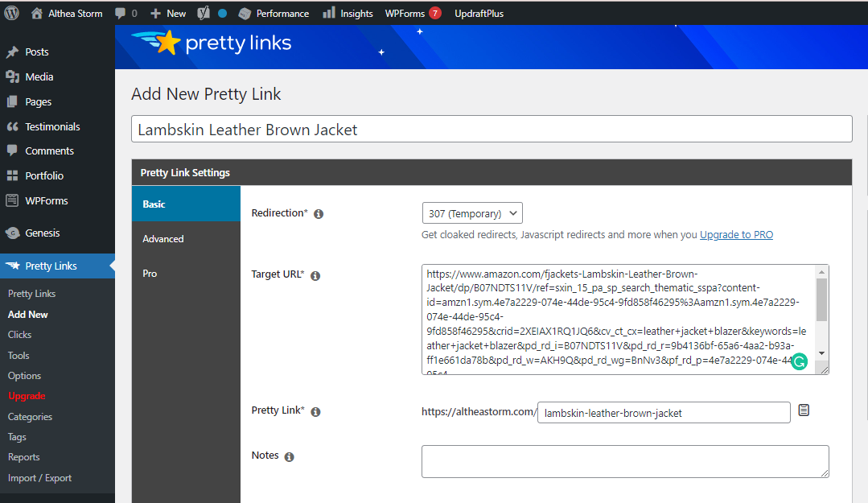Click the Pretty Link Settings panel header
The height and width of the screenshot is (503, 868).
click(492, 173)
